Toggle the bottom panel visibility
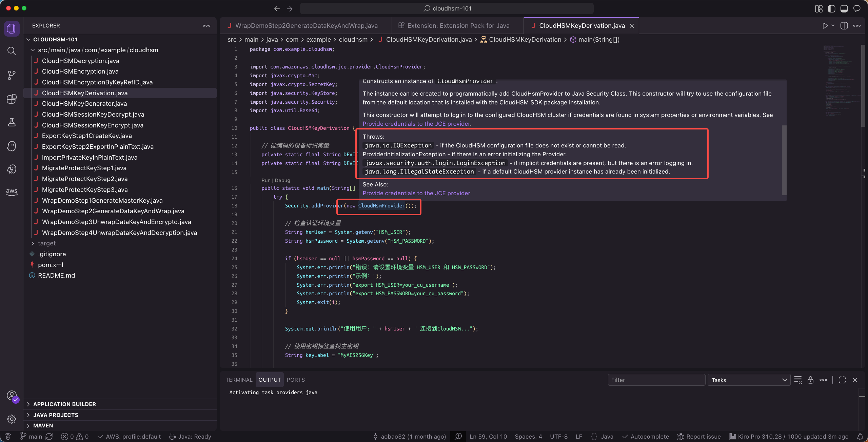Image resolution: width=868 pixels, height=442 pixels. click(844, 8)
